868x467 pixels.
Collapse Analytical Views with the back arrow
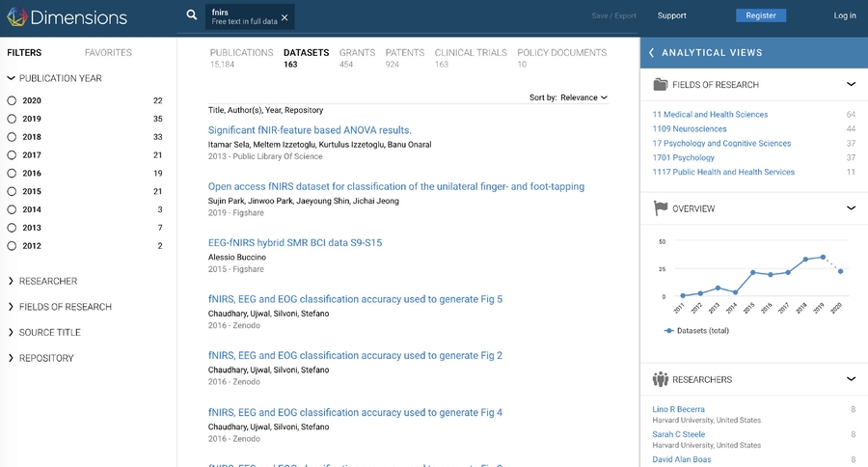click(652, 53)
